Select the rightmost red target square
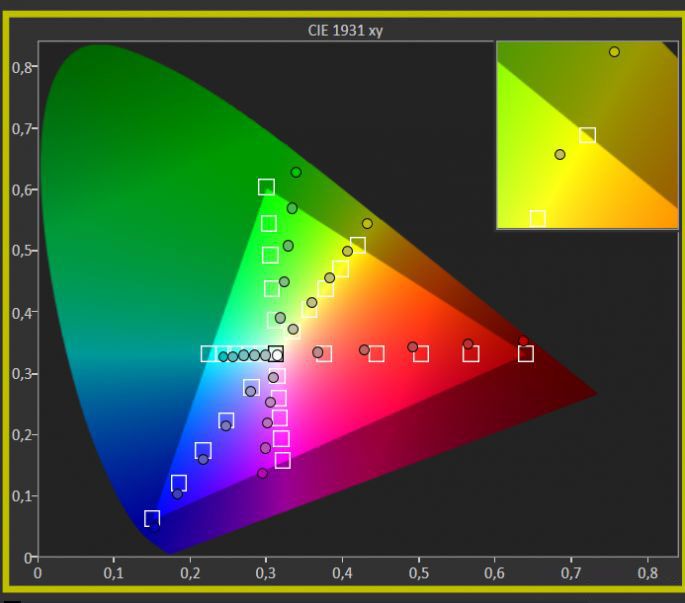This screenshot has height=603, width=685. tap(526, 354)
